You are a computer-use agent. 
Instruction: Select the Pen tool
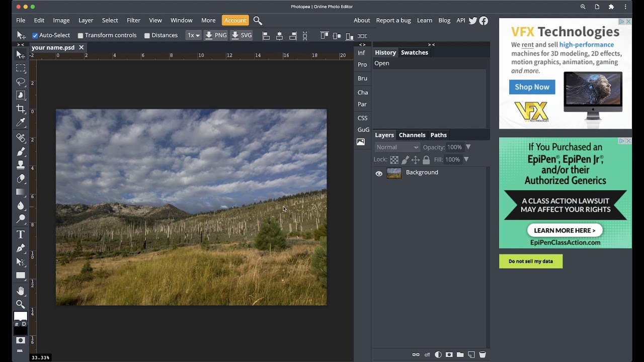[x=21, y=248]
